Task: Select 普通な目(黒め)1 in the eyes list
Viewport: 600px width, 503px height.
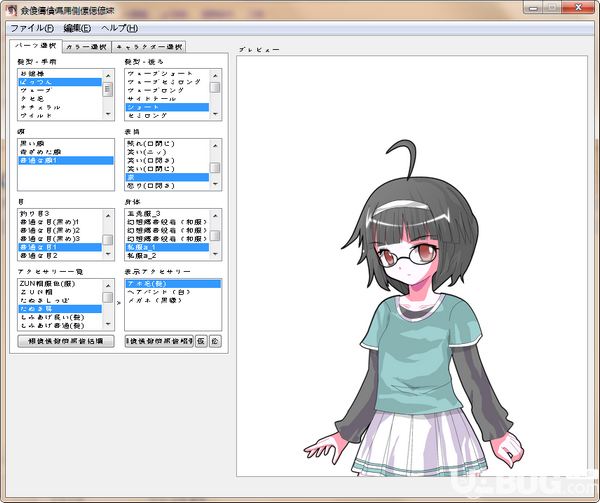Action: (60, 222)
